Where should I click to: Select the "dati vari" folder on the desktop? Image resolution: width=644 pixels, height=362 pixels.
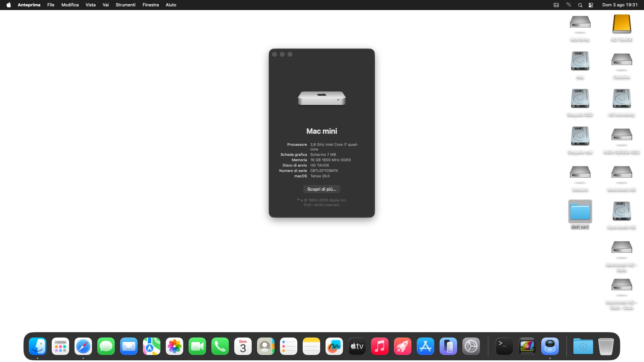[580, 212]
